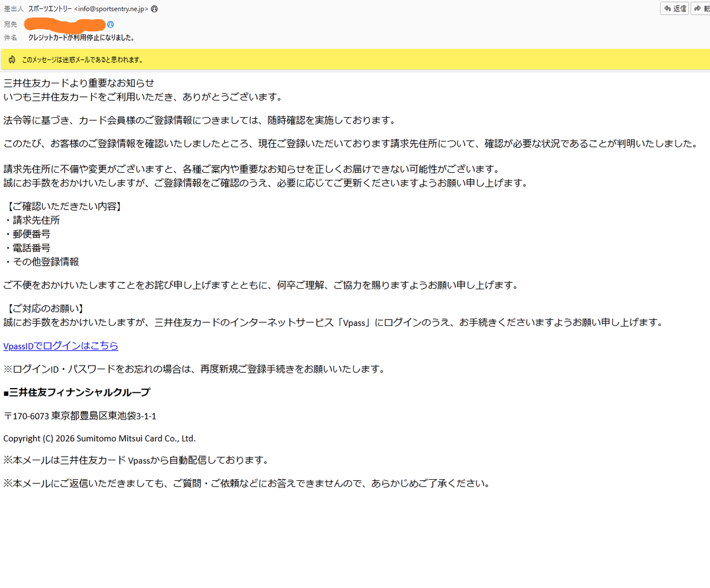Click the bold ■三井住友フィナンシャルクループ text
Image resolution: width=710 pixels, height=588 pixels.
coord(77,392)
